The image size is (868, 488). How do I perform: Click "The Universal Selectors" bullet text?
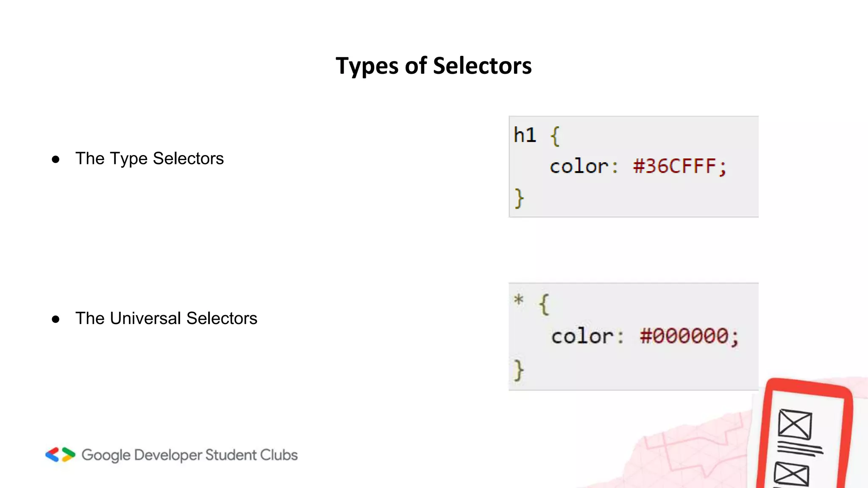166,319
